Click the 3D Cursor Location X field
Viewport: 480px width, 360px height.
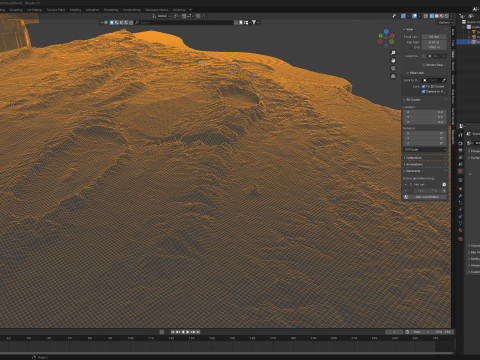[425, 112]
